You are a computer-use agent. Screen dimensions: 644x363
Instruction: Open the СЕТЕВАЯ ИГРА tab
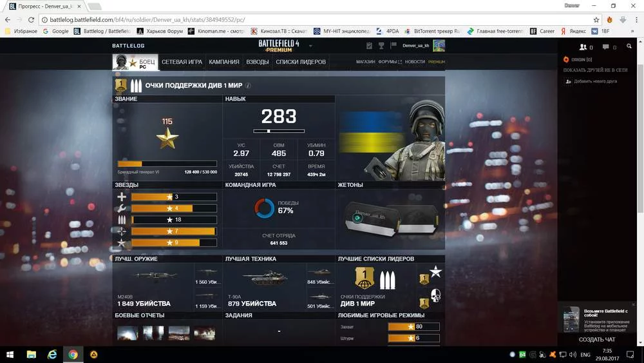182,62
